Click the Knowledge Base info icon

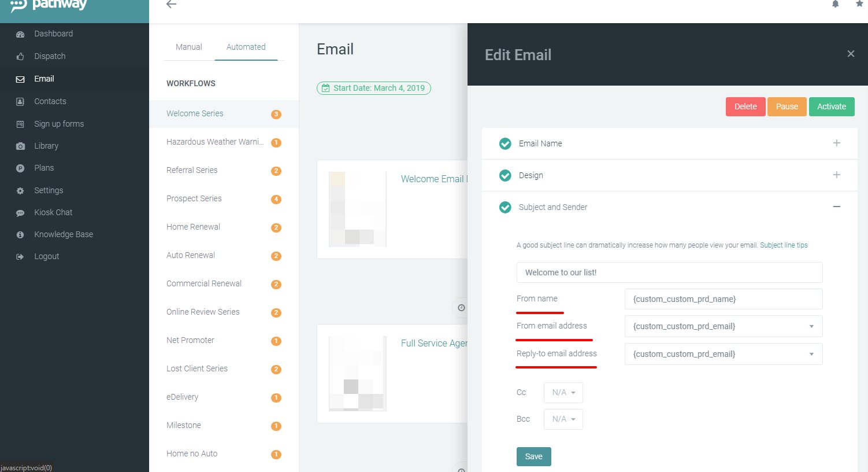pos(20,235)
